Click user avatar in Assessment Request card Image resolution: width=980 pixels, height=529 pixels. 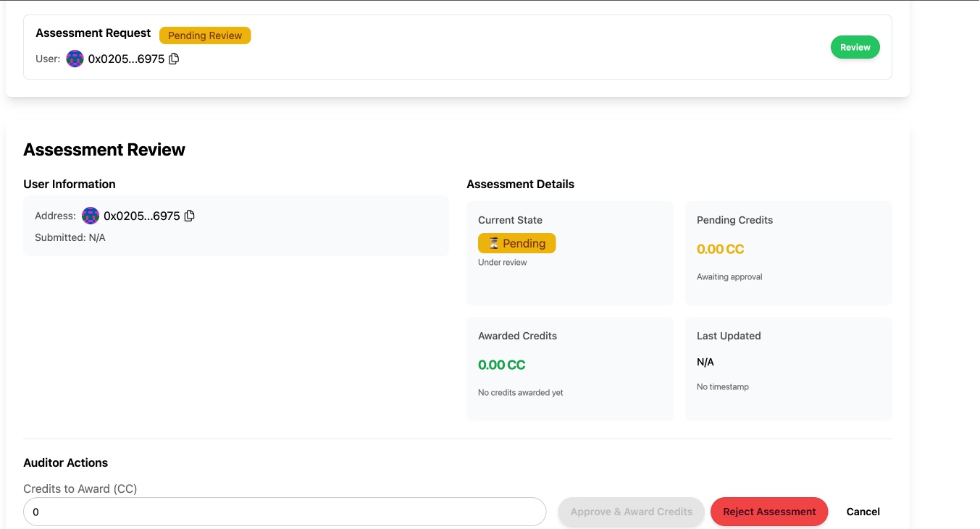click(x=75, y=59)
